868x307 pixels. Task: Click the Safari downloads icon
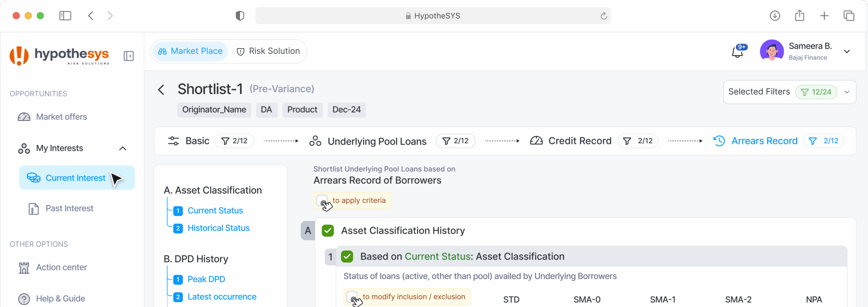coord(775,16)
